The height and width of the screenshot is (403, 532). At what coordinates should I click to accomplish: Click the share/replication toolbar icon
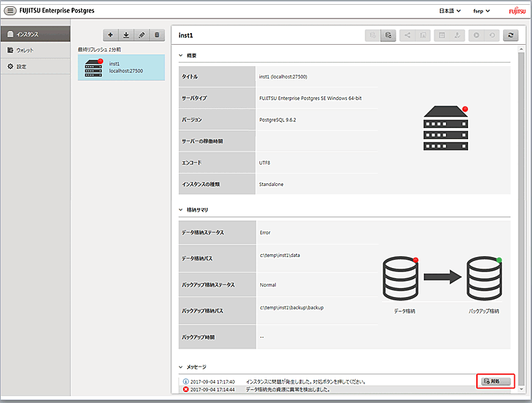pos(407,35)
